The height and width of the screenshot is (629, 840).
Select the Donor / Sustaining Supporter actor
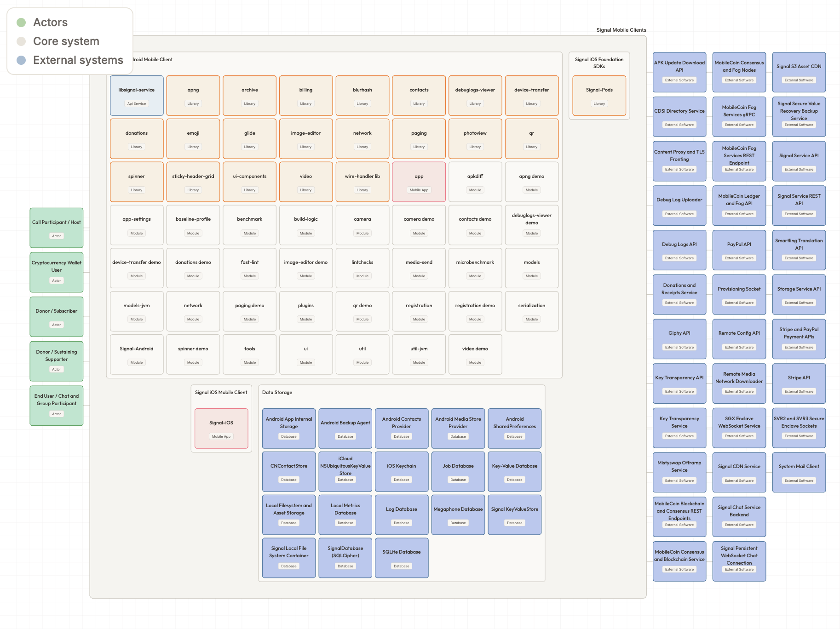coord(57,361)
